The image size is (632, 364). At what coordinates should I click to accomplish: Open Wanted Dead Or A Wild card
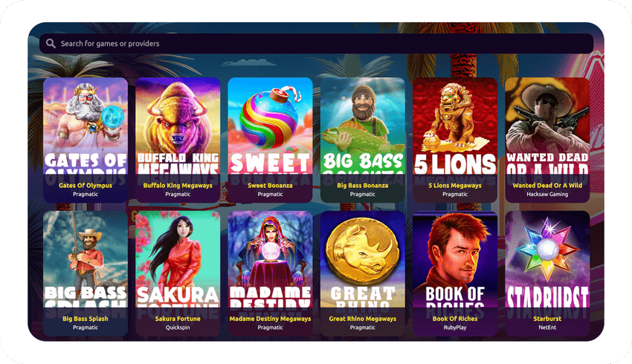pyautogui.click(x=547, y=140)
